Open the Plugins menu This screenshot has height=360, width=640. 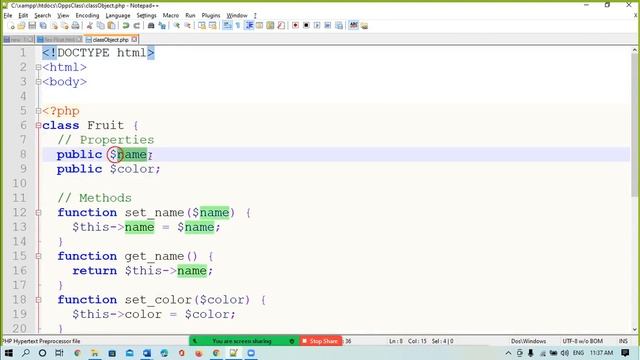(211, 16)
